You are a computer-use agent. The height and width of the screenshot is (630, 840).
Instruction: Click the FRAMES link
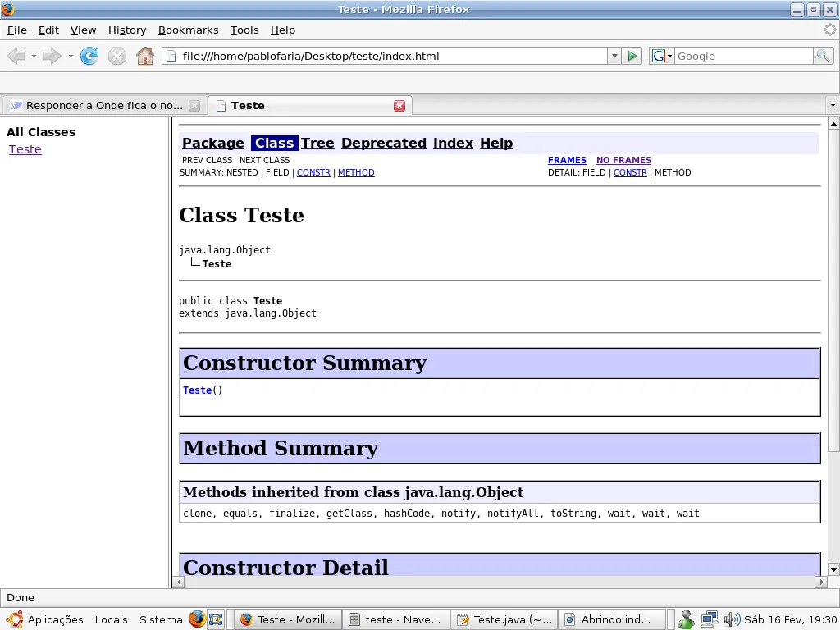(x=567, y=160)
